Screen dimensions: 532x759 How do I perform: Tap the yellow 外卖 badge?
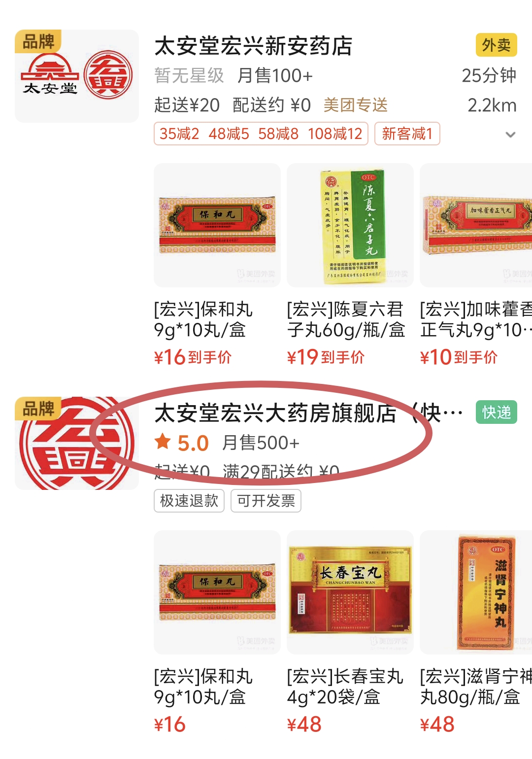496,45
